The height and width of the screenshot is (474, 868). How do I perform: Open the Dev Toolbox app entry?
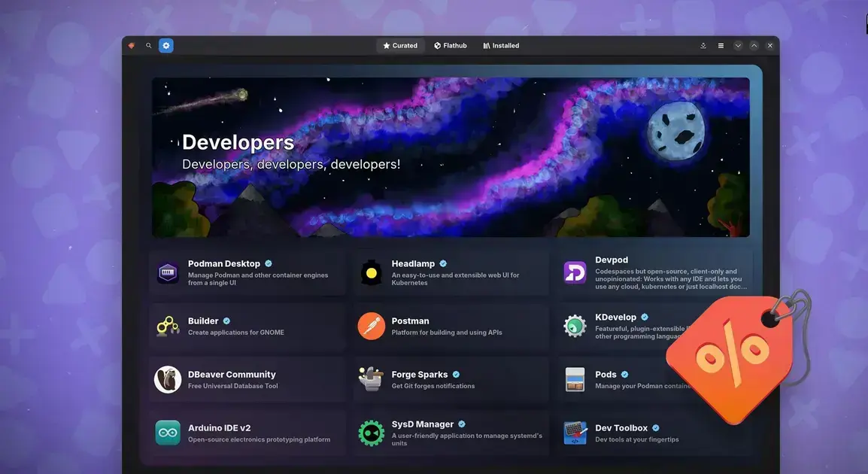[655, 433]
